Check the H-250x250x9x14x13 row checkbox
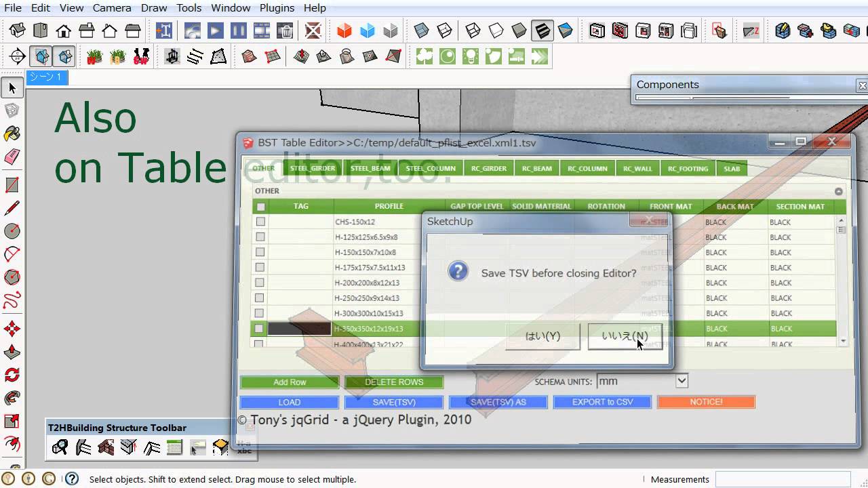Screen dimensions: 868x488 (x=260, y=298)
